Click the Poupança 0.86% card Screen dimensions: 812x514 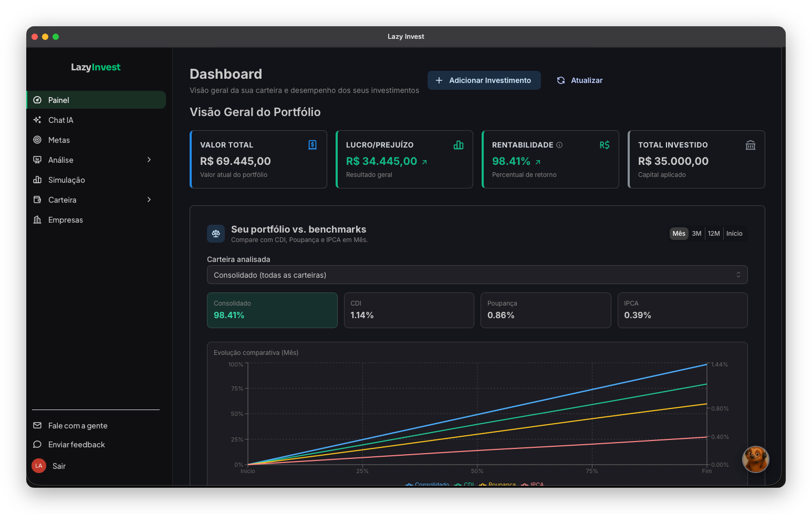tap(546, 310)
